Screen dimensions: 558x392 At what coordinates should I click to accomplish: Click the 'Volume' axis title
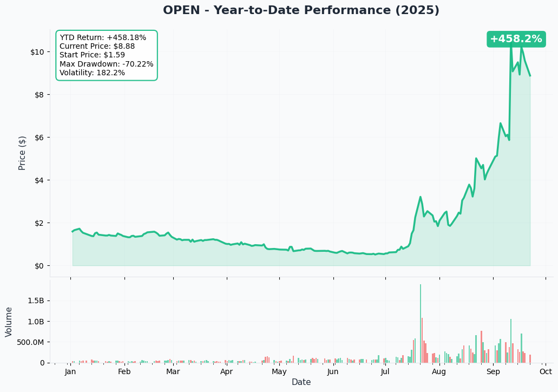point(9,322)
